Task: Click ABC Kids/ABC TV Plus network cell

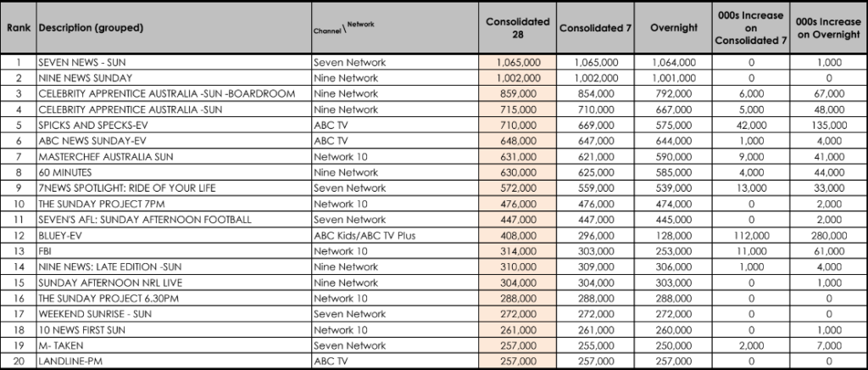Action: click(x=395, y=235)
